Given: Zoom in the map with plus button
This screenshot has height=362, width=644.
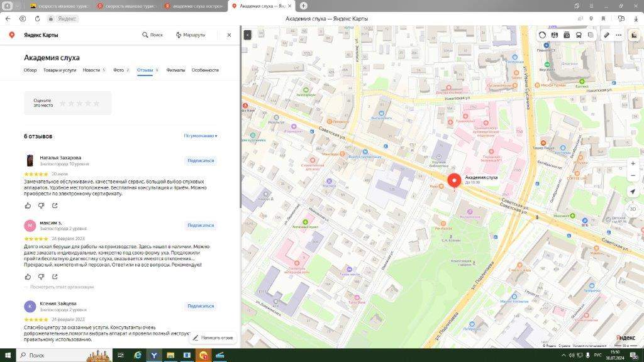Looking at the screenshot, I should (633, 163).
